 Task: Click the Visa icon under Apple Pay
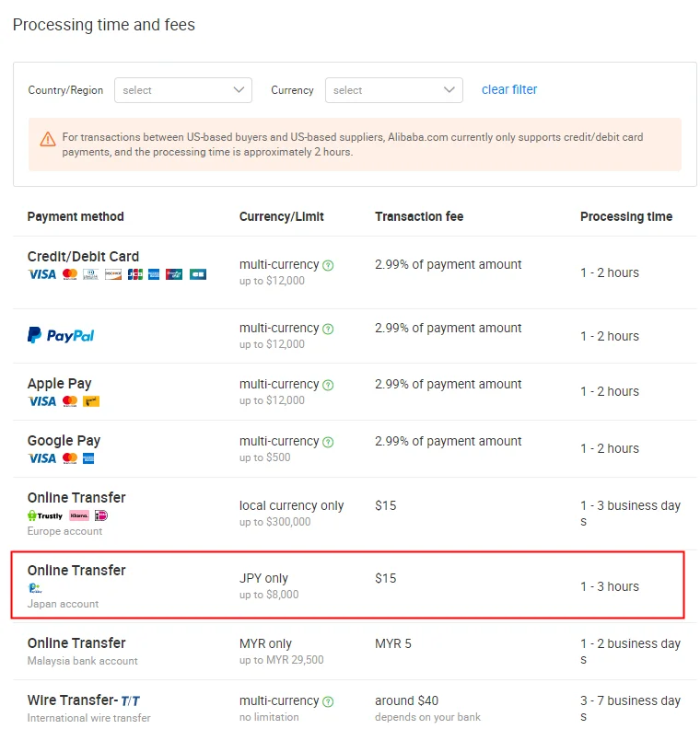pos(41,401)
